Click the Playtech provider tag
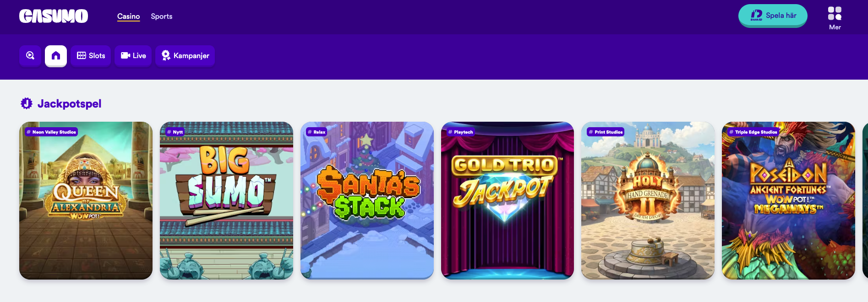This screenshot has height=302, width=868. click(460, 132)
